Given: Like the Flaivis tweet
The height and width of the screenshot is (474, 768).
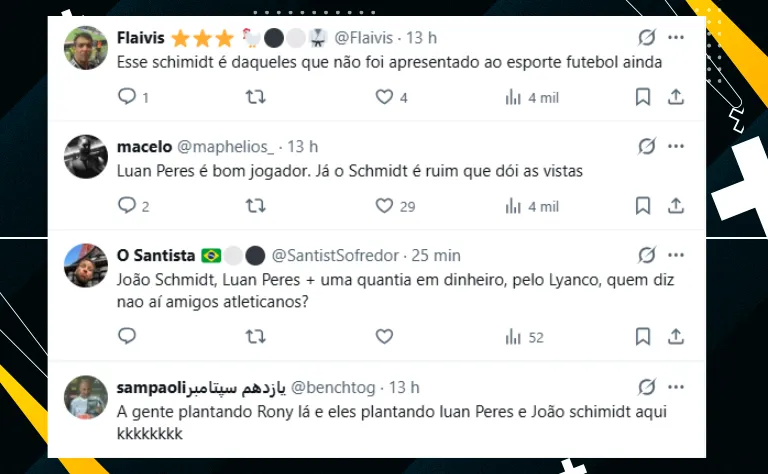Looking at the screenshot, I should [385, 97].
